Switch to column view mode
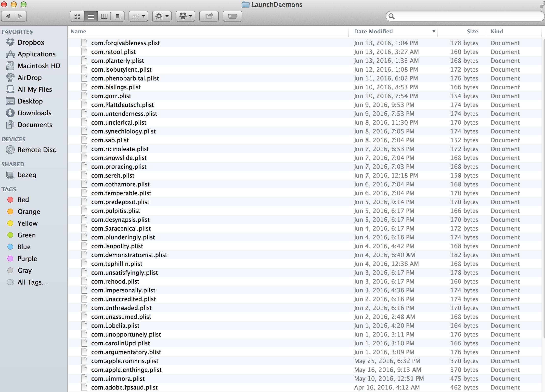 click(x=104, y=16)
